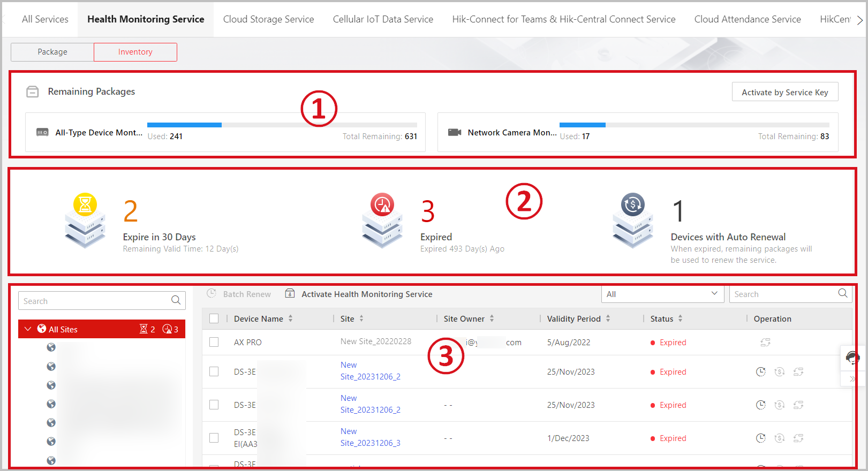
Task: Click the transfer icon in the AX PRO row
Action: (765, 342)
